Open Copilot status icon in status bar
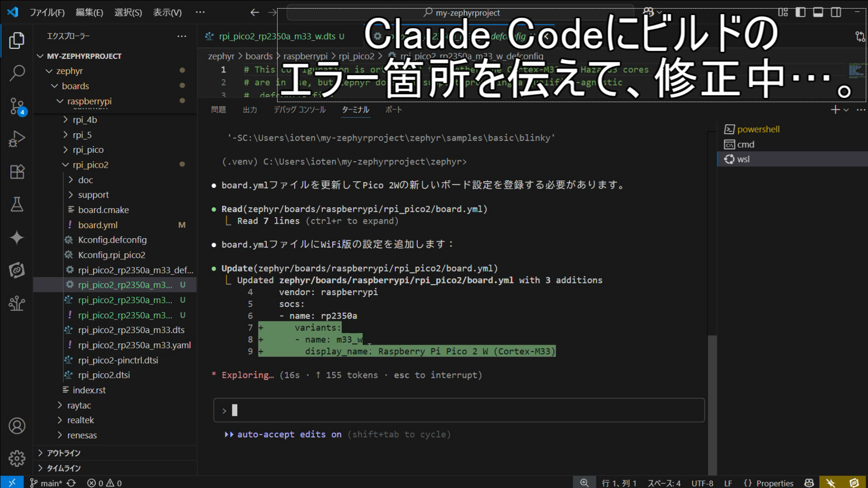Image resolution: width=868 pixels, height=488 pixels. [x=809, y=483]
